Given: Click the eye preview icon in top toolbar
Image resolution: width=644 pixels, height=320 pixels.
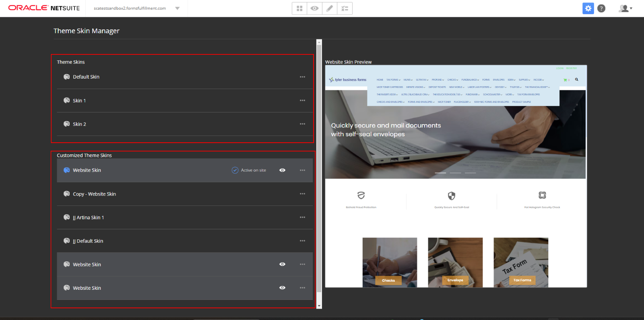Looking at the screenshot, I should pos(314,8).
